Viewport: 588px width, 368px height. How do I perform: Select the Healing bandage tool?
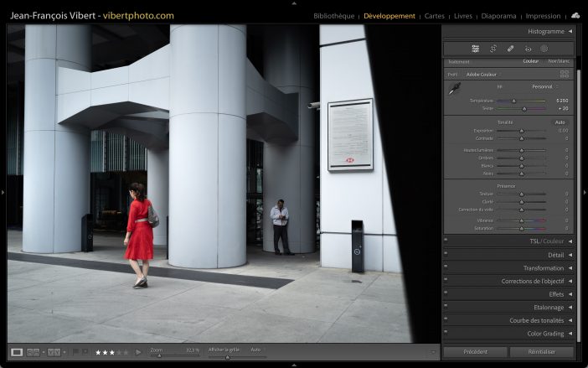point(511,49)
